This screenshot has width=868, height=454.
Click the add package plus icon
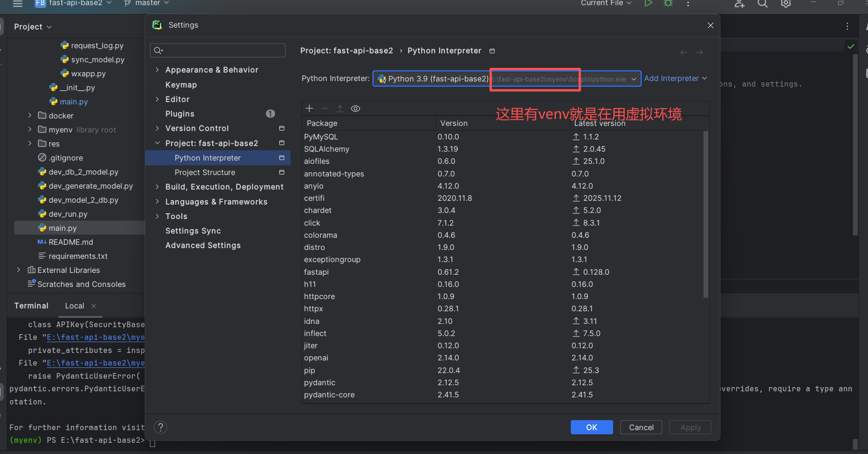point(309,109)
